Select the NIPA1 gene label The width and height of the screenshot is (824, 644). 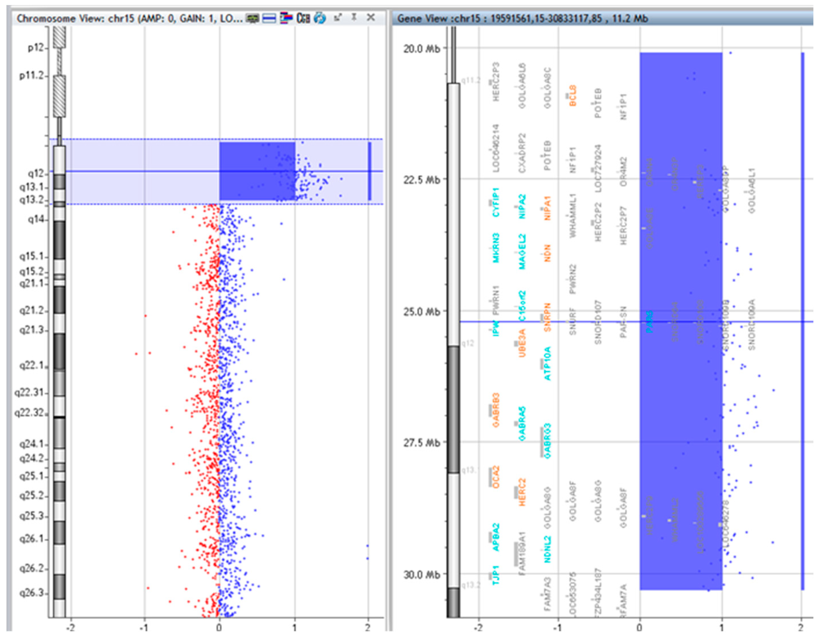pyautogui.click(x=548, y=208)
